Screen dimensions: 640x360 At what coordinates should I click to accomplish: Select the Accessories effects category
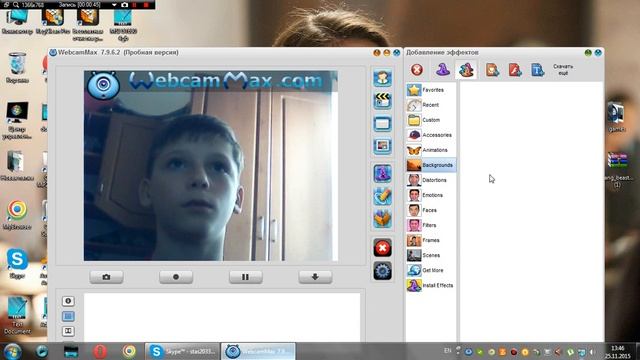coord(431,135)
